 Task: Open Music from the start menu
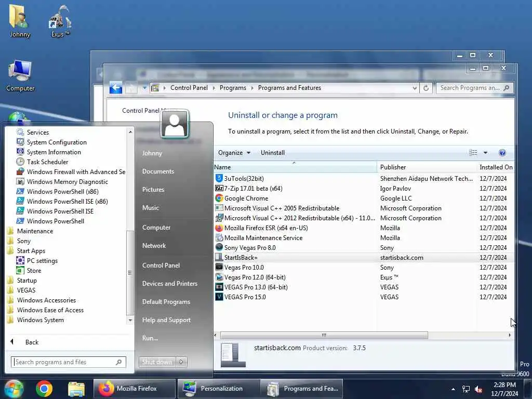tap(151, 208)
